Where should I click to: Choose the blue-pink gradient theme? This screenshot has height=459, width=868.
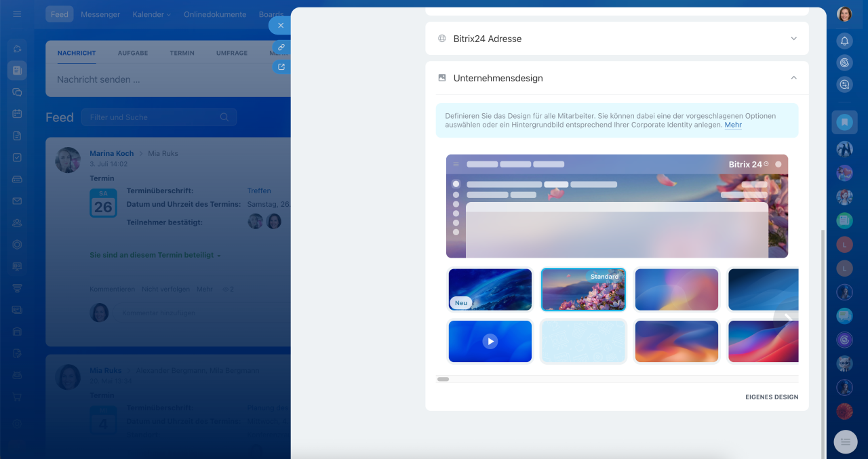tap(677, 289)
